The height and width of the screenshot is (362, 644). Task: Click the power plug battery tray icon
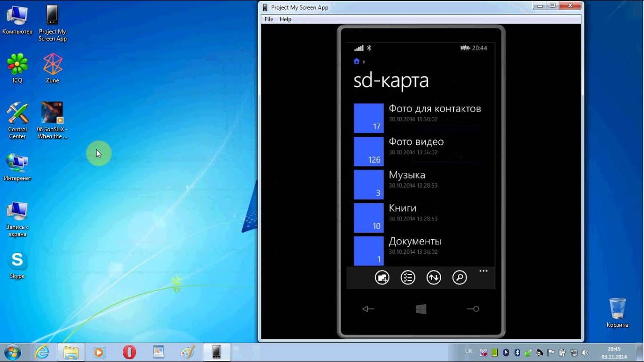(562, 352)
